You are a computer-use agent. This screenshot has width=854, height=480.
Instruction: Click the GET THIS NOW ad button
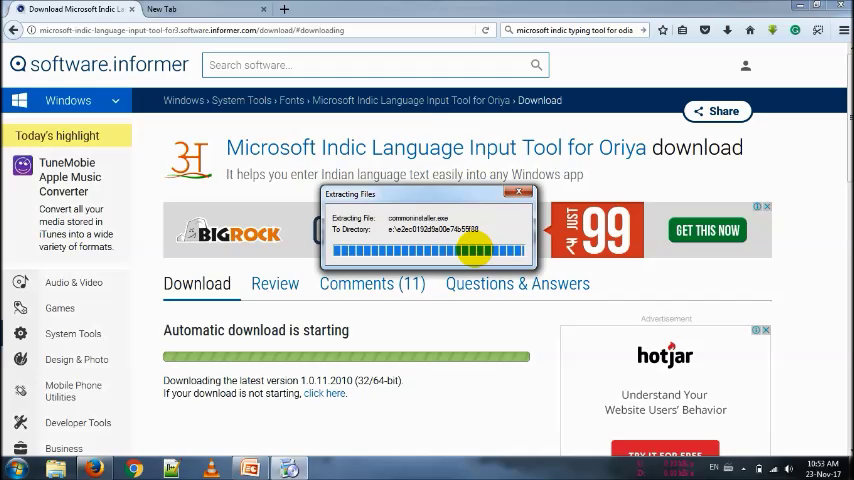pyautogui.click(x=707, y=230)
